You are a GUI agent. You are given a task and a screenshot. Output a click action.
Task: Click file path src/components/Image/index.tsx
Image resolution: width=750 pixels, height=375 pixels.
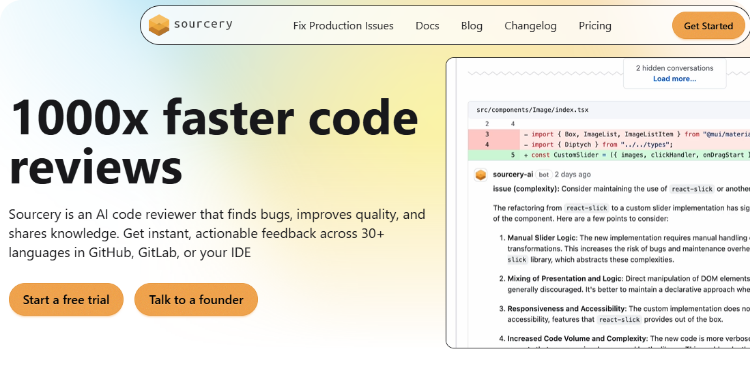point(532,110)
